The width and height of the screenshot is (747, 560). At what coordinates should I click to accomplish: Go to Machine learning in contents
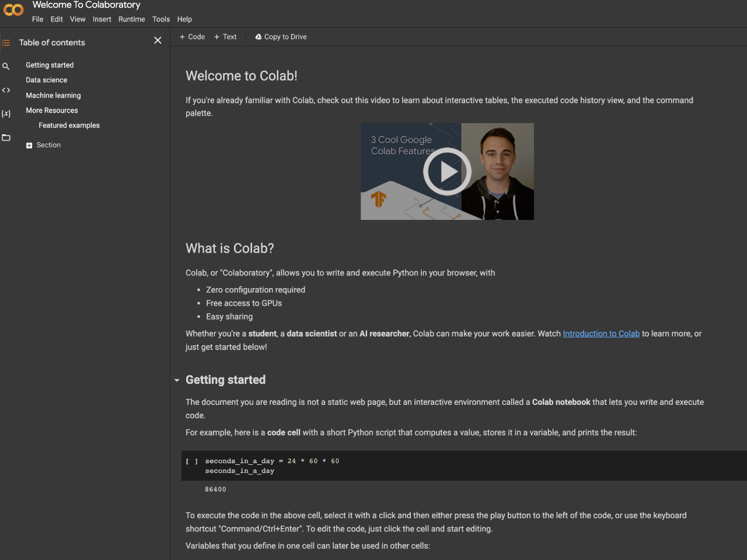click(53, 95)
